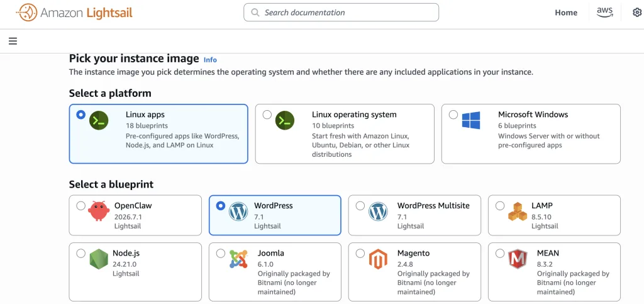Click the 'Pick your instance image' heading
This screenshot has height=304, width=644.
(134, 59)
